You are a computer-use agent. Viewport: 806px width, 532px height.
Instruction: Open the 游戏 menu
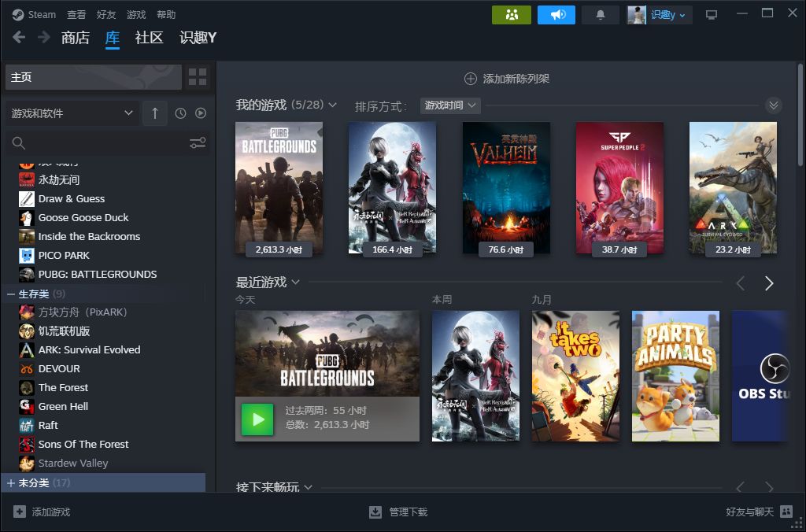[x=136, y=14]
